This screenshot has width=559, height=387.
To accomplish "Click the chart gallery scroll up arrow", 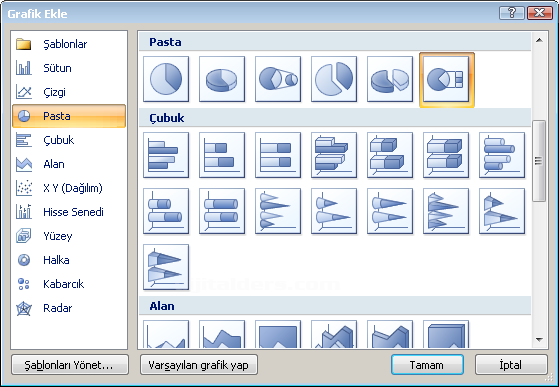I will click(539, 40).
